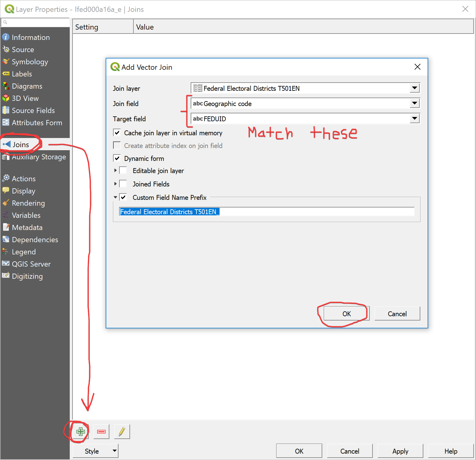Open the Style dropdown menu
The image size is (476, 460).
click(x=95, y=451)
